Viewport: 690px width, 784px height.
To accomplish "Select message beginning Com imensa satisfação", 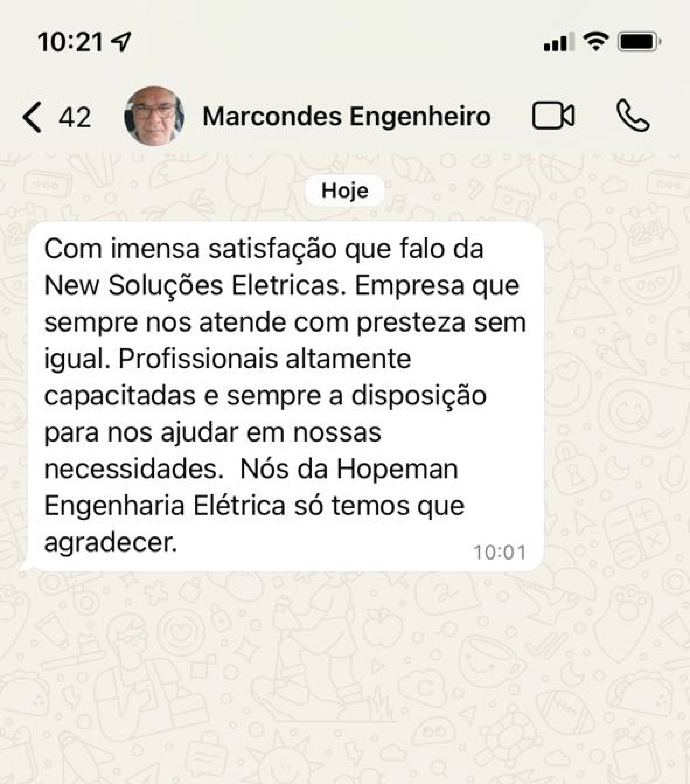I will click(285, 397).
